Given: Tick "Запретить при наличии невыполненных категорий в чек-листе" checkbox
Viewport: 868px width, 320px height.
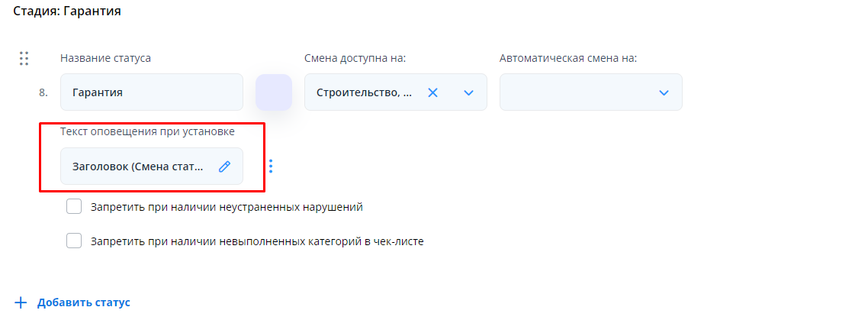Looking at the screenshot, I should click(x=74, y=241).
